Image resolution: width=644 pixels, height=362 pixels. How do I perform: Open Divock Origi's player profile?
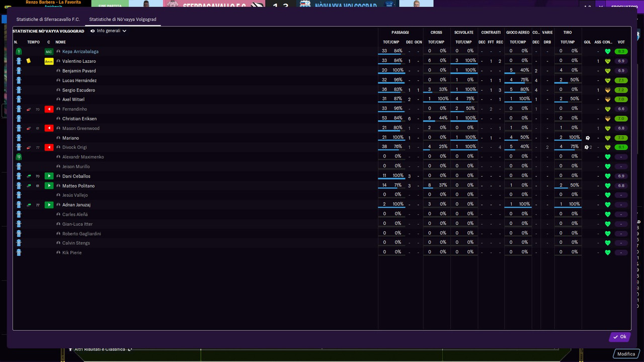coord(74,147)
